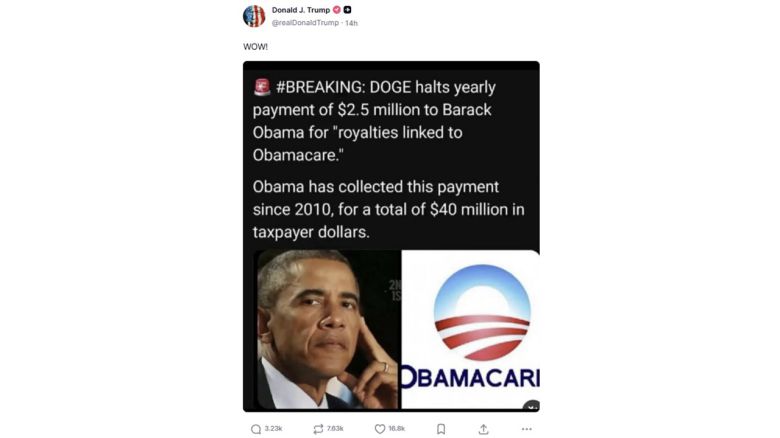Open the three-dot more options menu

527,429
